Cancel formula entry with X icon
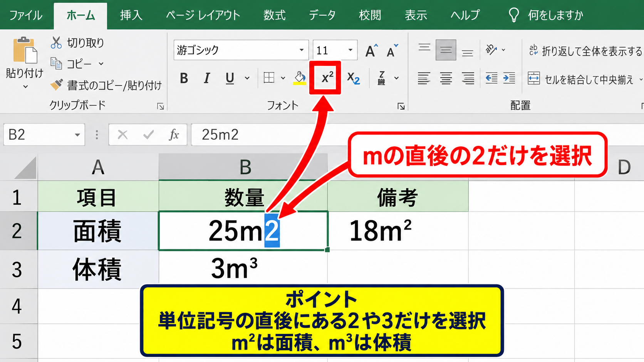The height and width of the screenshot is (362, 644). coord(122,135)
